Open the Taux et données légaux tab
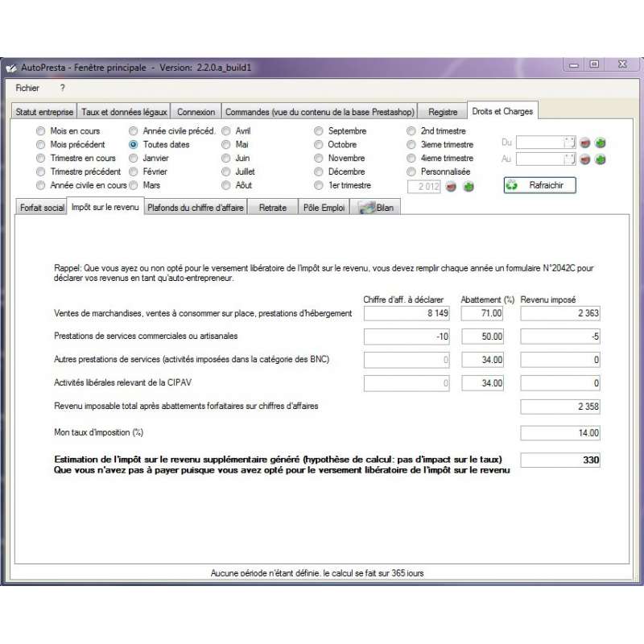This screenshot has height=644, width=644. pos(124,112)
